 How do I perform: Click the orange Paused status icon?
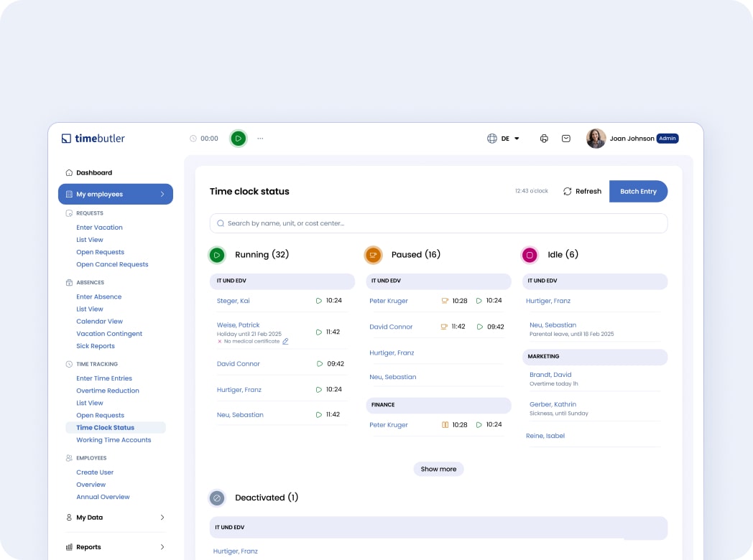[373, 255]
